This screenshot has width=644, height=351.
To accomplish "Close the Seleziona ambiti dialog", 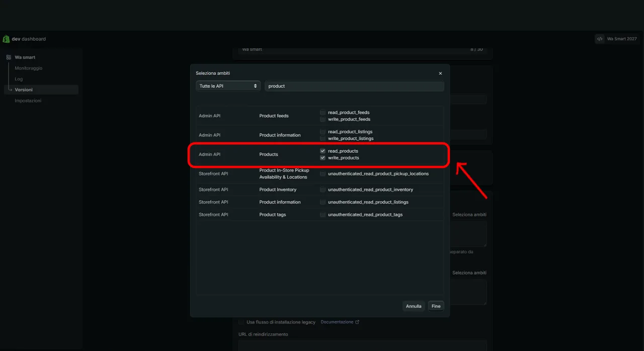I will point(440,73).
